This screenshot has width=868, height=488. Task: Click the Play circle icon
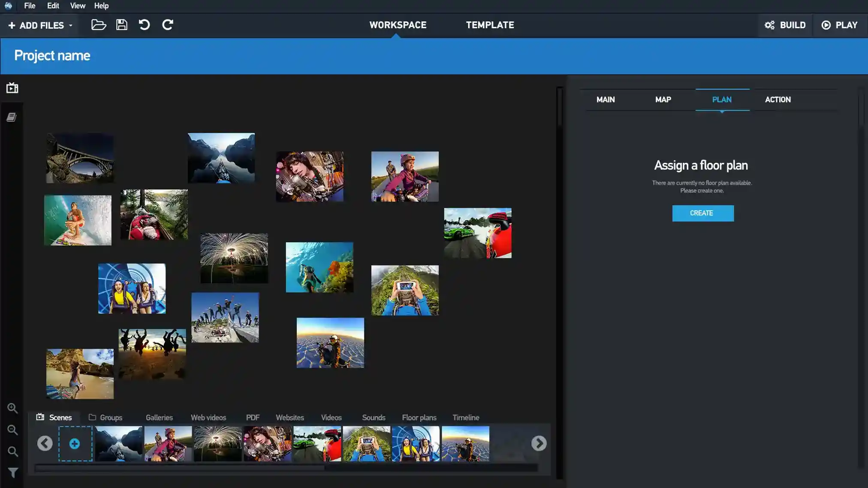826,25
